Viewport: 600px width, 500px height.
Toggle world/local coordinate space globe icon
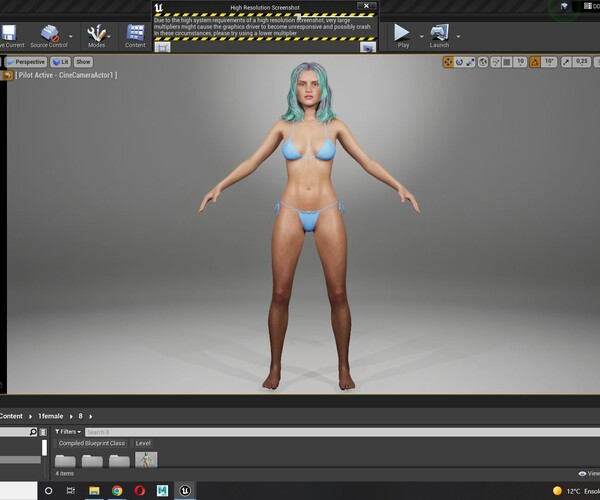tap(483, 62)
